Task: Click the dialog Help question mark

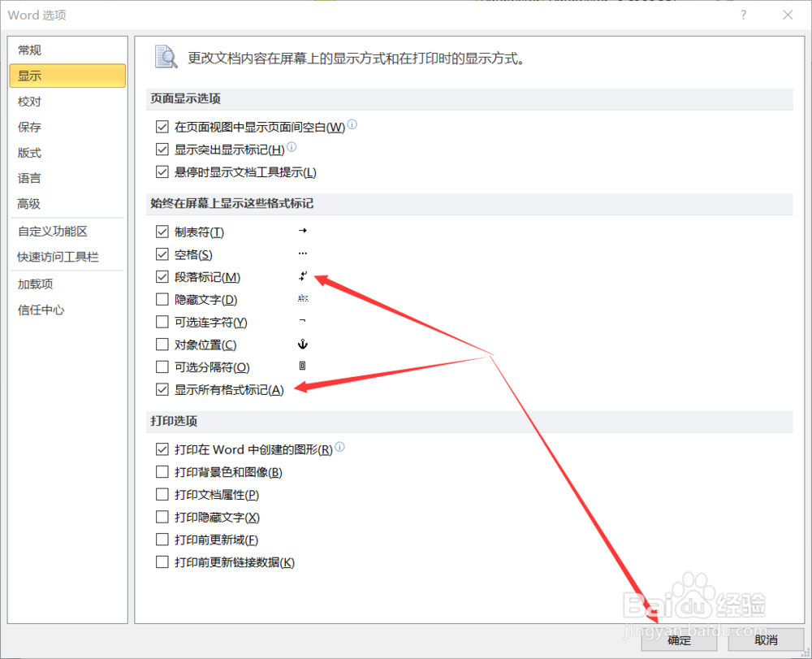Action: [x=743, y=15]
